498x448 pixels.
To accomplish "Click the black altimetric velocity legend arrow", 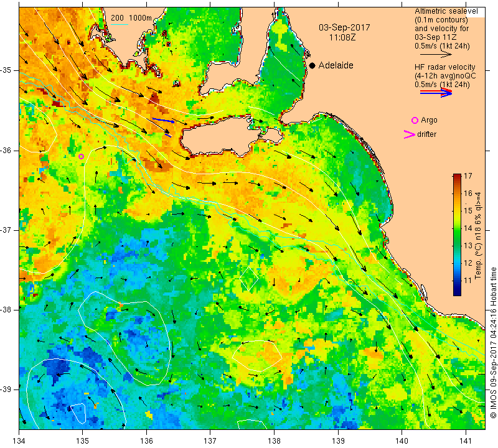I will pos(436,55).
